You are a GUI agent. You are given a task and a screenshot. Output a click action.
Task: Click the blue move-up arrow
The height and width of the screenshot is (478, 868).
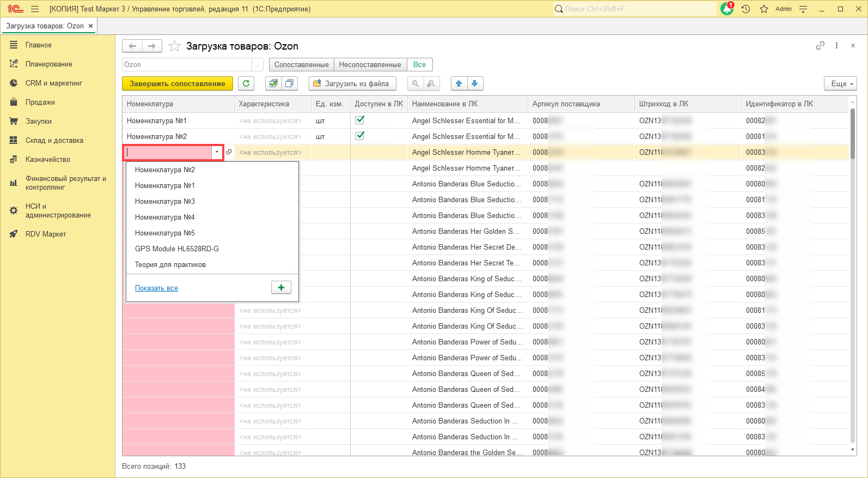pyautogui.click(x=459, y=83)
